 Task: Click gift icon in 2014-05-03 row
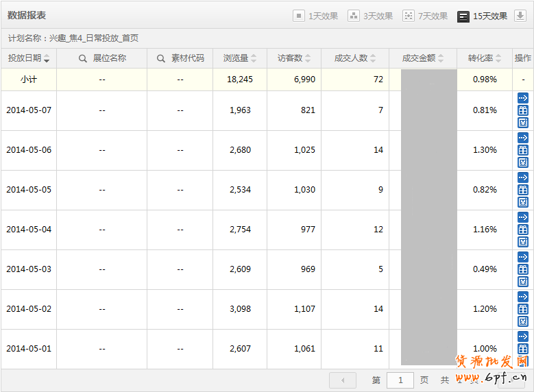pos(523,269)
